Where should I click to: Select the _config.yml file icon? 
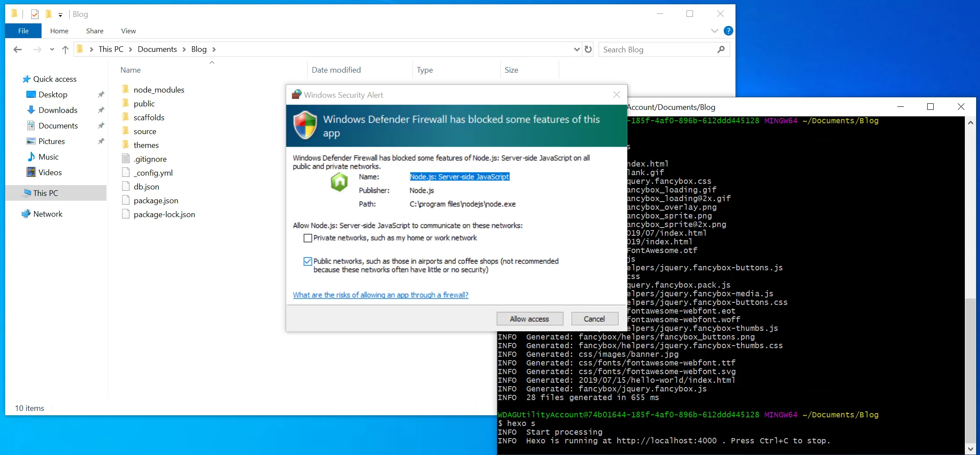click(x=126, y=173)
